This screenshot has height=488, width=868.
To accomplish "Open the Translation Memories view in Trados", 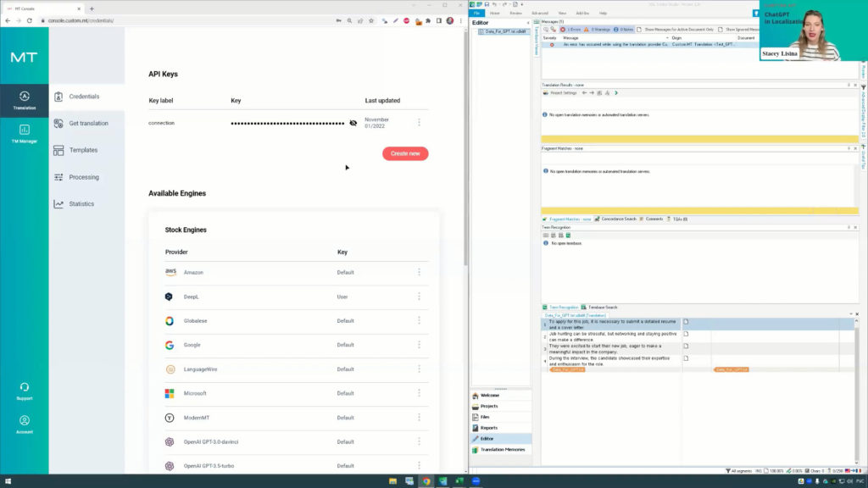I will coord(501,449).
